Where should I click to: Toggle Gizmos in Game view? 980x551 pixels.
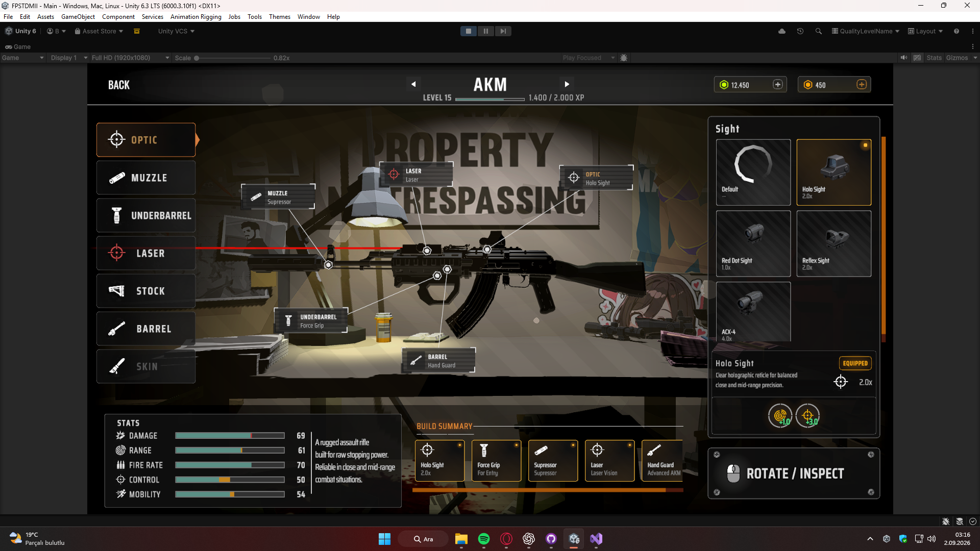[x=957, y=58]
